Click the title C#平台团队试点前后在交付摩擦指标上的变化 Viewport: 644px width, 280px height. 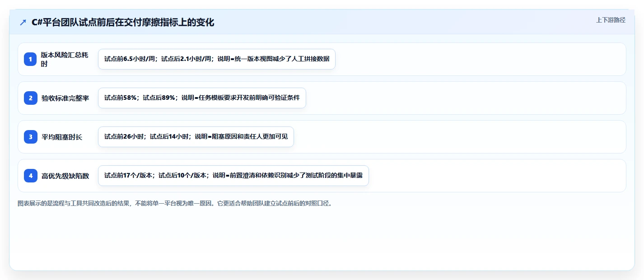click(123, 22)
